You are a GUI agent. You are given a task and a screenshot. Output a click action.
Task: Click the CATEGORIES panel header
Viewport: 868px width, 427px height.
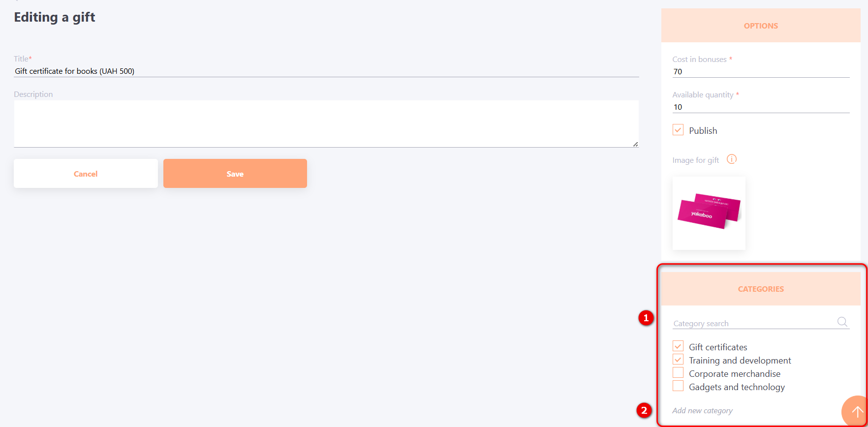(760, 289)
